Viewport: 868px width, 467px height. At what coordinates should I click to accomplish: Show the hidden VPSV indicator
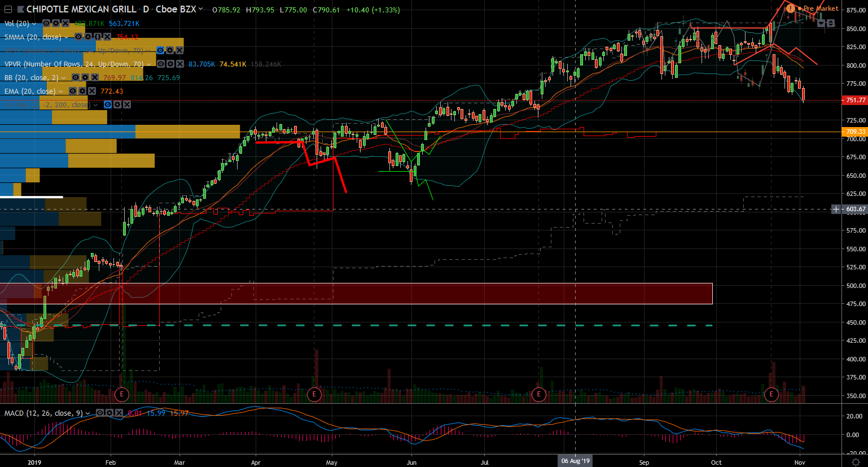(x=160, y=50)
